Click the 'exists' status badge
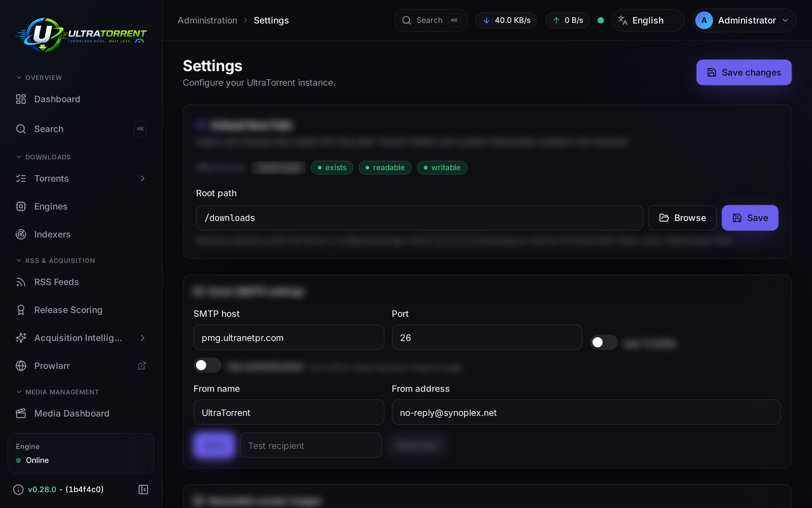Viewport: 812px width, 508px height. click(332, 168)
